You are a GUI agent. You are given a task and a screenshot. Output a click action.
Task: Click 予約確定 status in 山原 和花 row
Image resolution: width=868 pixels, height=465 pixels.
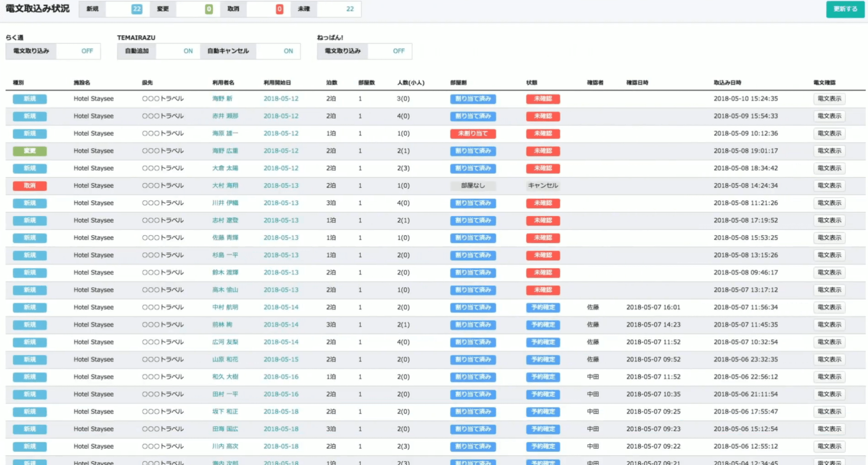pyautogui.click(x=543, y=360)
